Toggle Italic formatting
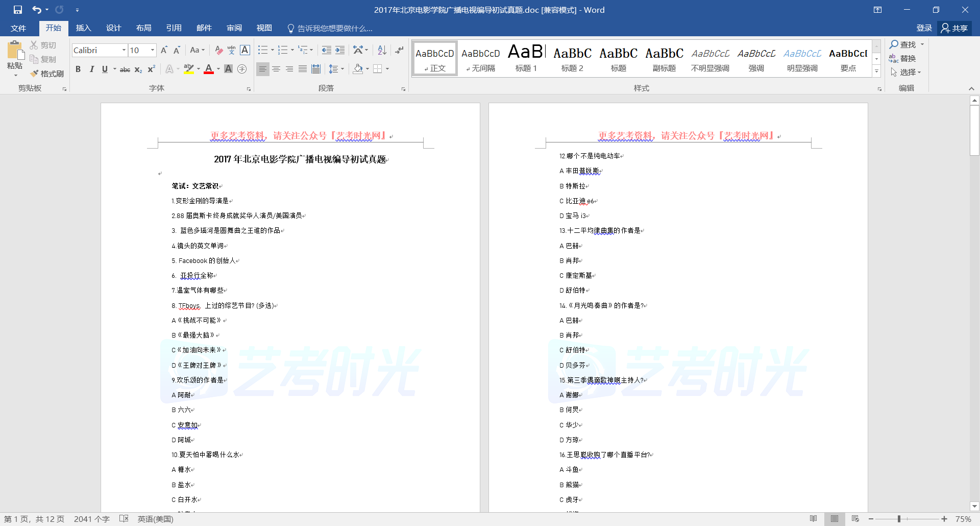 (x=91, y=69)
